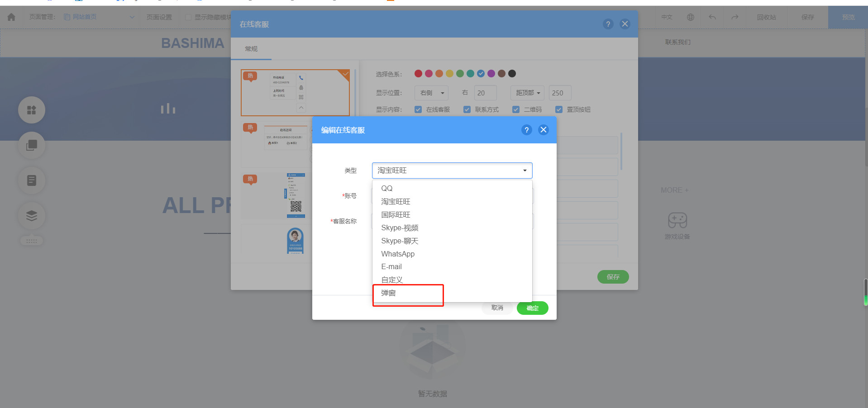The width and height of the screenshot is (868, 408).
Task: Select the red color swatch
Action: click(418, 74)
